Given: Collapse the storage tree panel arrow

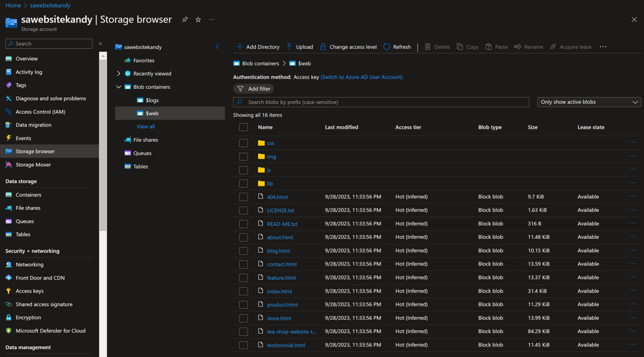Looking at the screenshot, I should point(218,47).
